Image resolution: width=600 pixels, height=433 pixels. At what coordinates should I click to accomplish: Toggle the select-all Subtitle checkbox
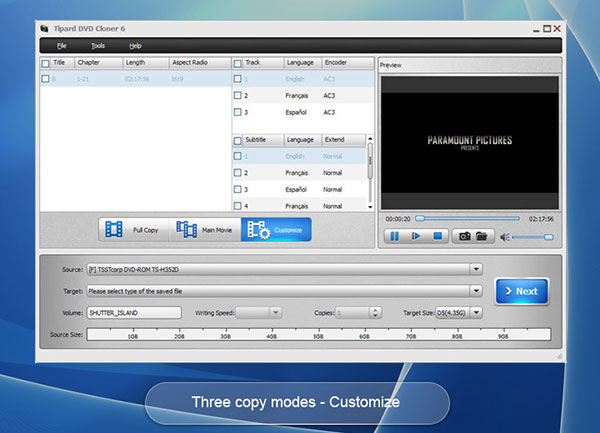(238, 140)
